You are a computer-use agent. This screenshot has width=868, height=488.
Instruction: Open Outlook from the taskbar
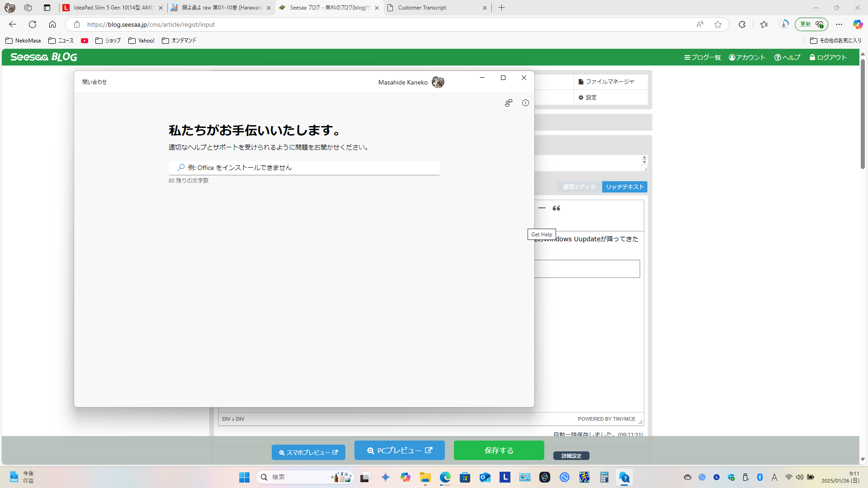tap(485, 477)
